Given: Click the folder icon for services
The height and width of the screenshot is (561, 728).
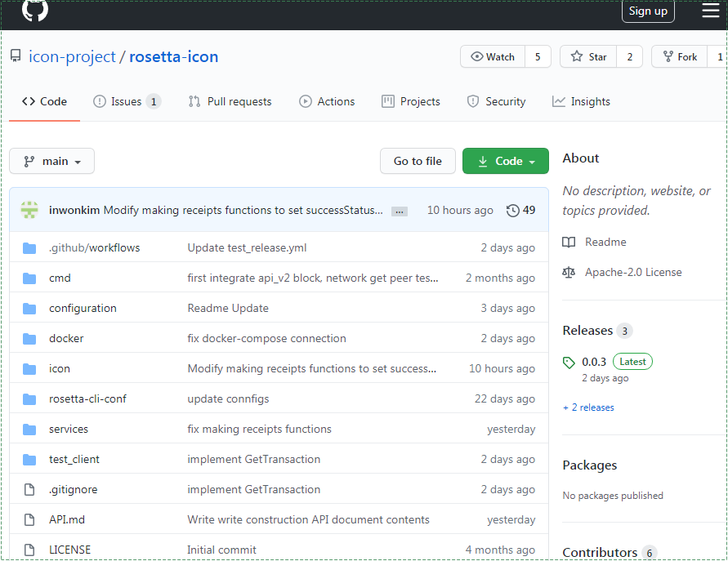Looking at the screenshot, I should point(29,430).
